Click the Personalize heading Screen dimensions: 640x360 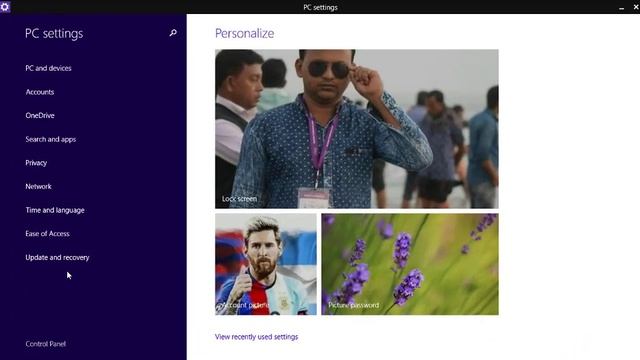point(244,33)
